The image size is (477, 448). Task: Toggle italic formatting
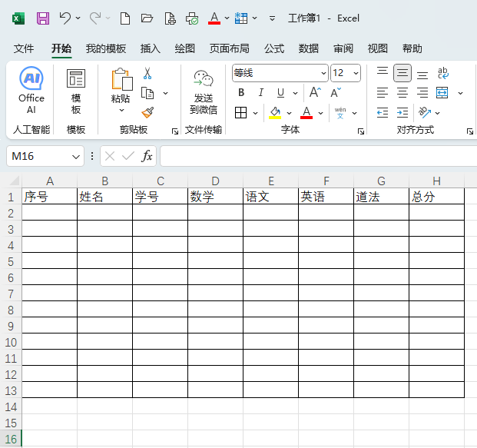click(x=261, y=93)
